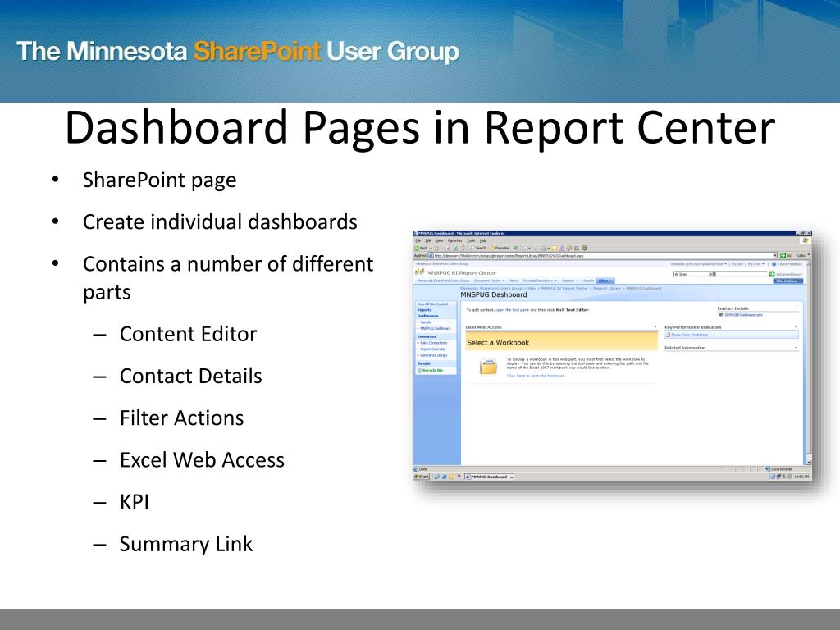Open Favorites in the browser toolbar
The image size is (840, 630).
[500, 248]
